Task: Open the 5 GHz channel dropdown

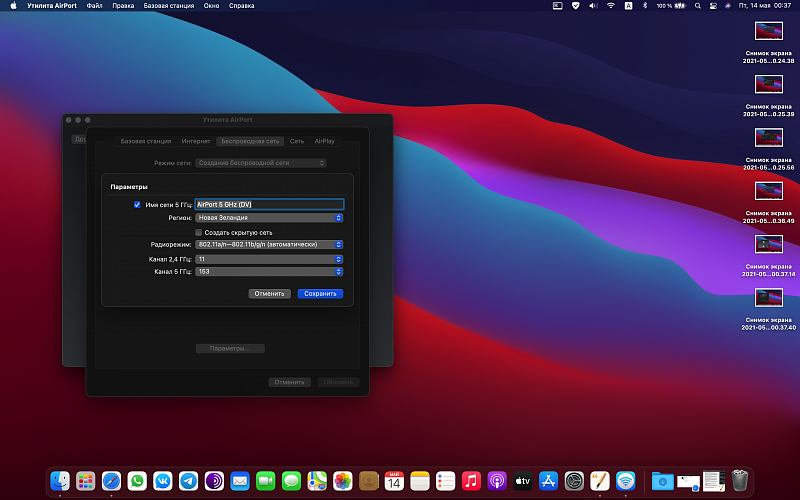Action: [x=270, y=271]
